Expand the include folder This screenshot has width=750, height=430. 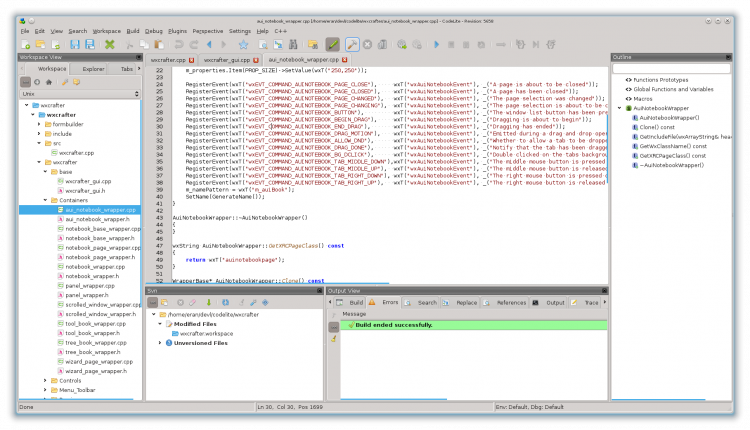(x=39, y=134)
